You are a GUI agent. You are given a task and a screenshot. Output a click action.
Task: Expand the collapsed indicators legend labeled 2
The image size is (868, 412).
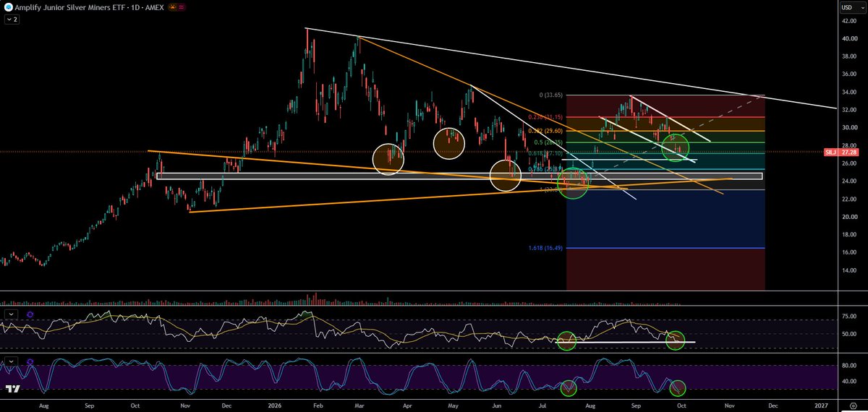(x=12, y=20)
